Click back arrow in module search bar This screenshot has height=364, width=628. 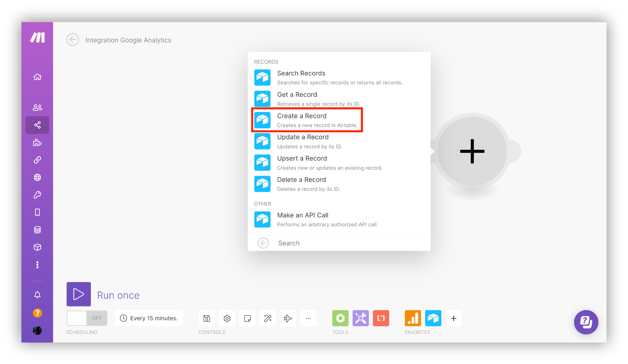pyautogui.click(x=263, y=243)
